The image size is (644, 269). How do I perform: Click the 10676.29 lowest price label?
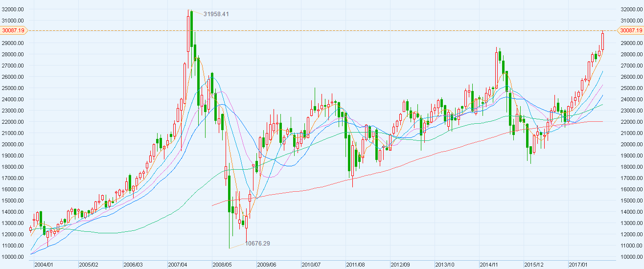click(257, 243)
